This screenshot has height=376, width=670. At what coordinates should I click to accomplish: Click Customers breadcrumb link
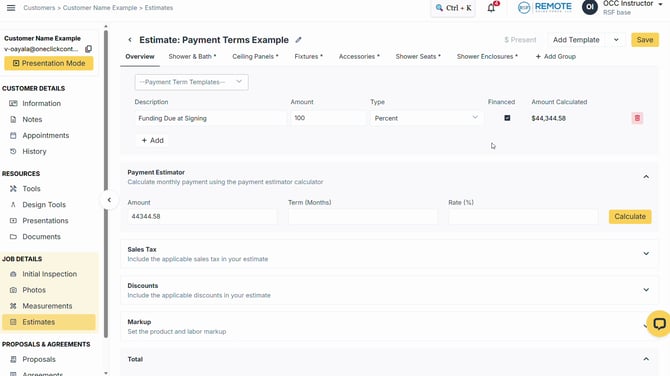[x=39, y=8]
